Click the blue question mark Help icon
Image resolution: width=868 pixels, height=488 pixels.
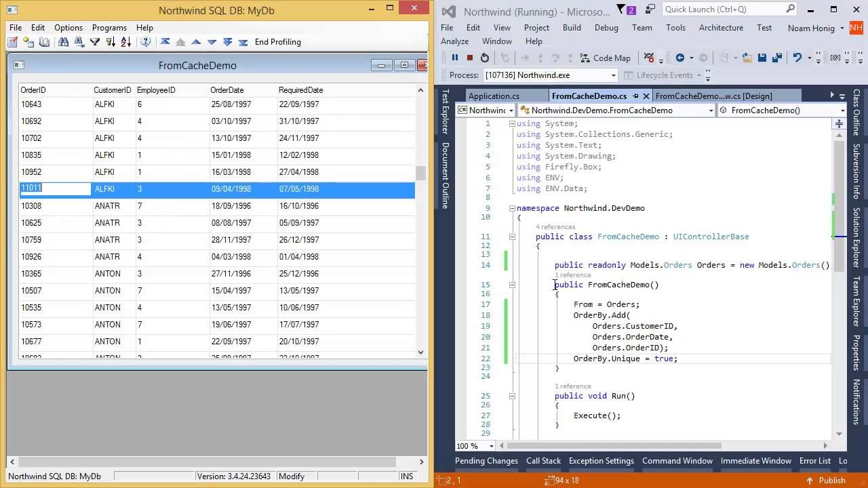coord(146,42)
